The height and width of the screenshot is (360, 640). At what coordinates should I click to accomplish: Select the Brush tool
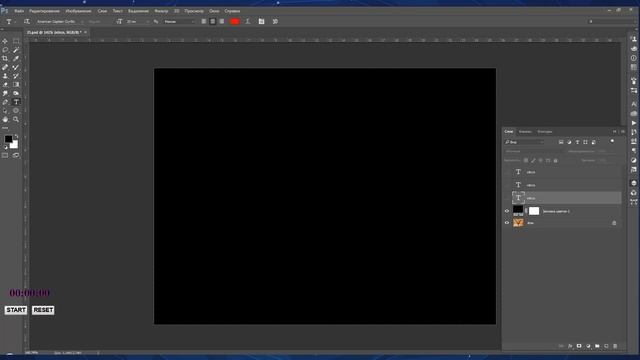click(16, 67)
